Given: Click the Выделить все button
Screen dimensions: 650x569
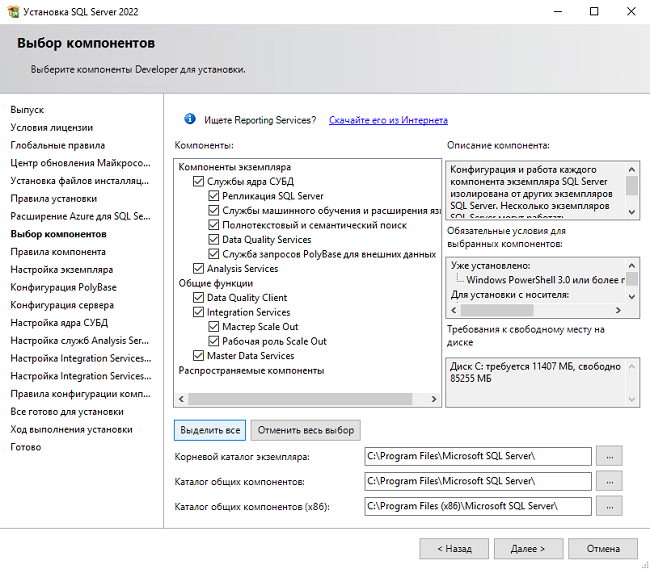Looking at the screenshot, I should click(210, 430).
